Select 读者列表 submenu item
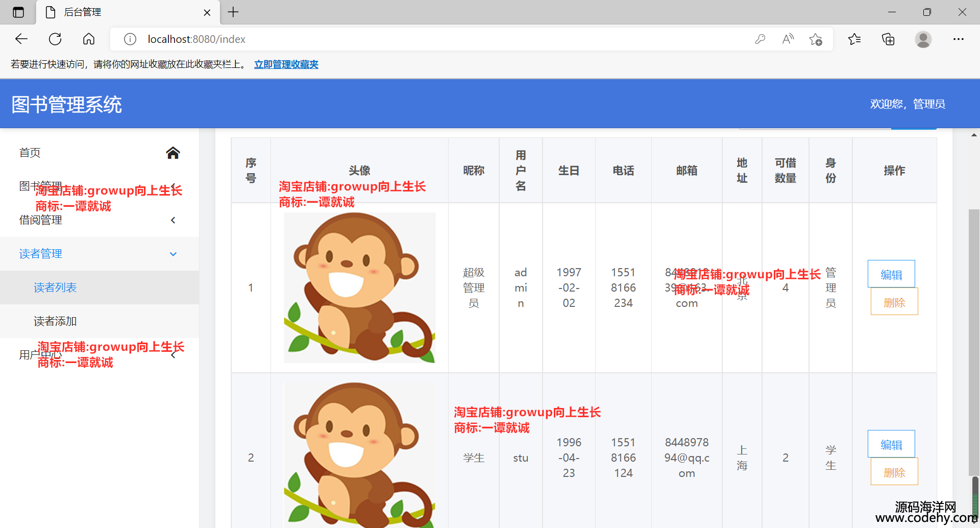 click(x=100, y=287)
